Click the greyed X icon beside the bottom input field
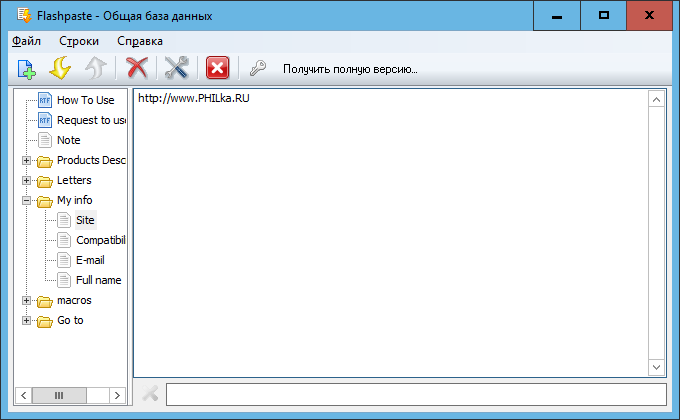 pyautogui.click(x=150, y=394)
